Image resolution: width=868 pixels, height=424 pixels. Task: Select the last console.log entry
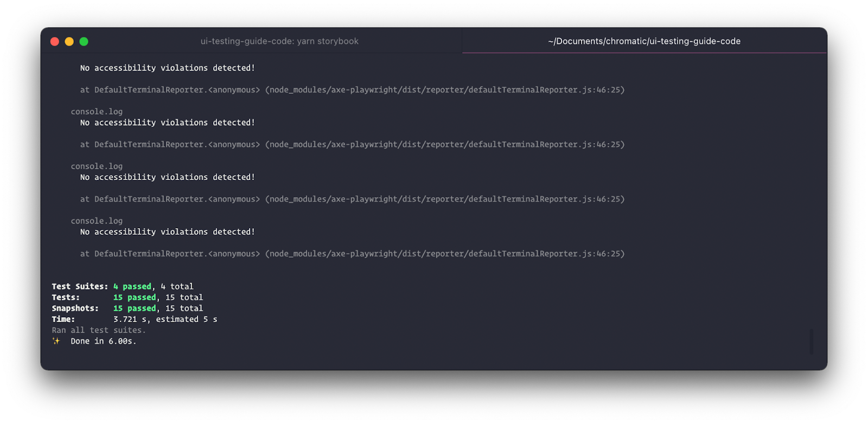tap(96, 221)
